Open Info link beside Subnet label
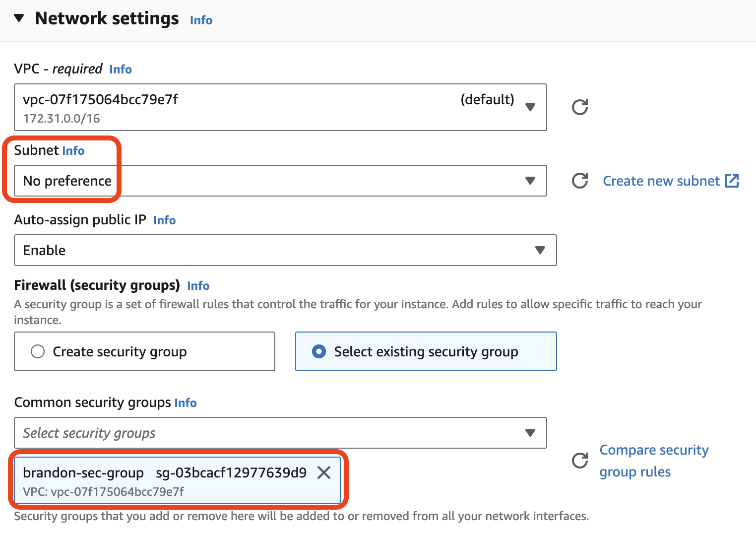Image resolution: width=756 pixels, height=538 pixels. click(x=73, y=151)
